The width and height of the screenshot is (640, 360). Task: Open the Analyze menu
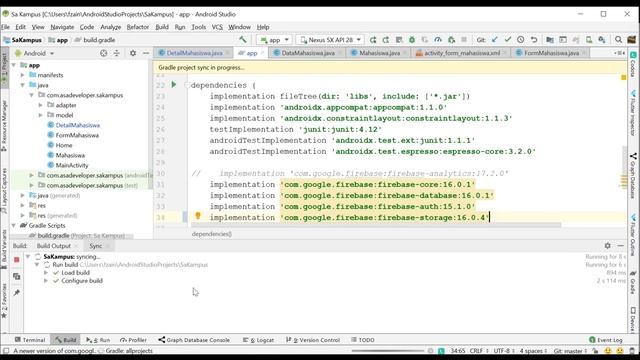(x=111, y=27)
